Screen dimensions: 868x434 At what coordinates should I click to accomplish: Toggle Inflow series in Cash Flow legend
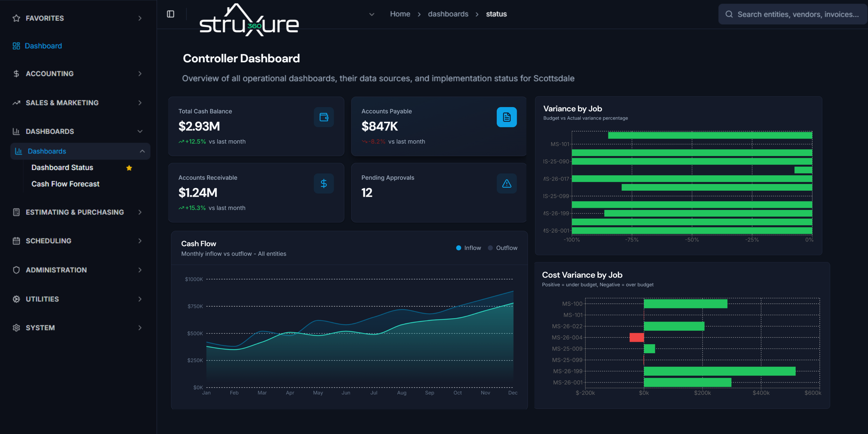(468, 248)
